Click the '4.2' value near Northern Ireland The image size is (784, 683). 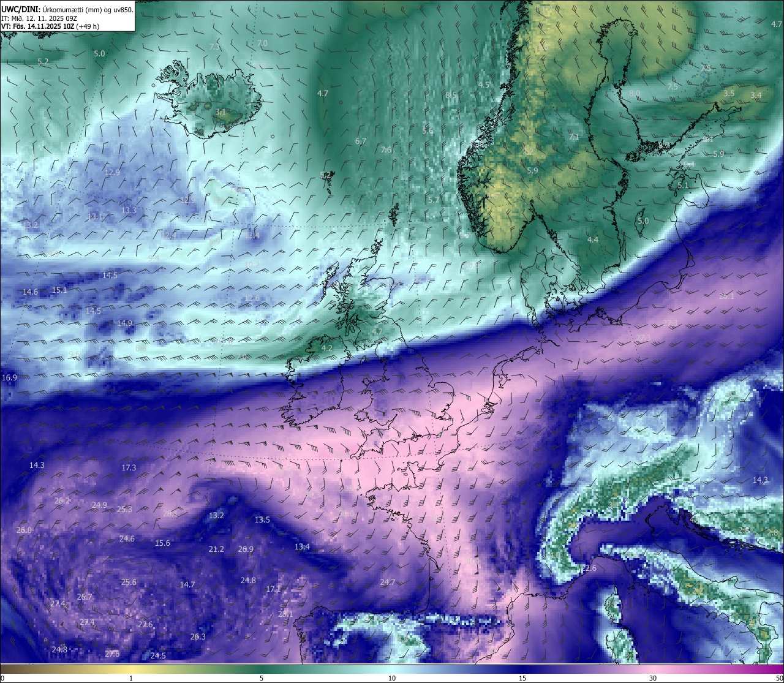point(327,349)
